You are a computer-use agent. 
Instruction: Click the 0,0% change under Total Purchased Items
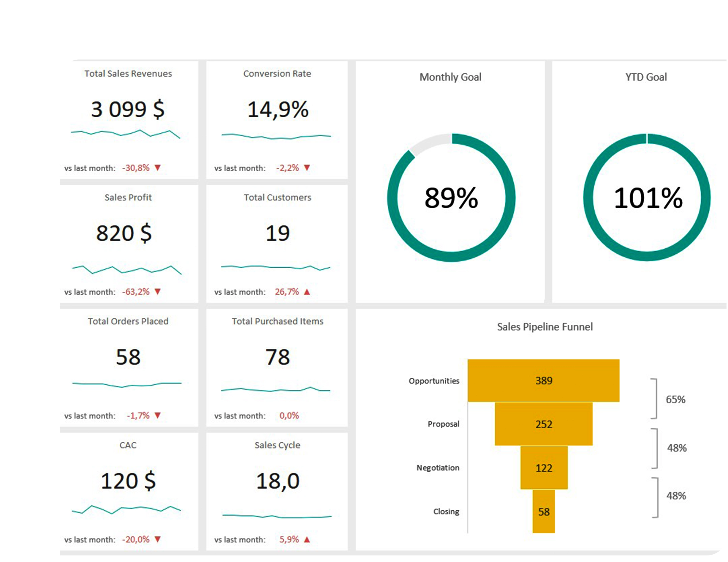coord(289,416)
